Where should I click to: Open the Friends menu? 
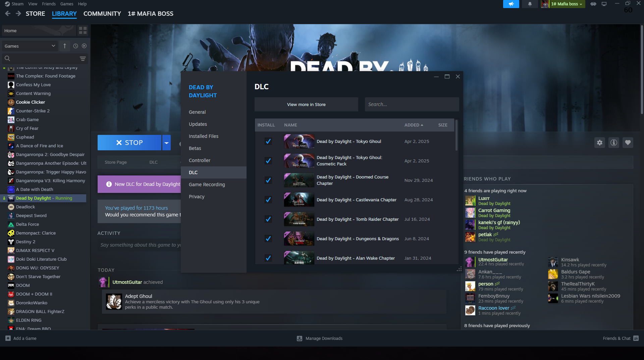tap(49, 4)
